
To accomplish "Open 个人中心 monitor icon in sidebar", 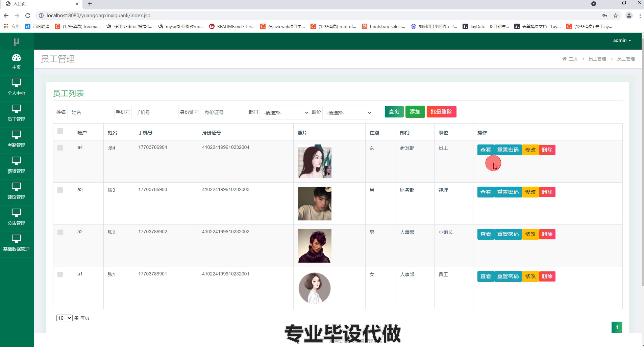I will tap(16, 83).
